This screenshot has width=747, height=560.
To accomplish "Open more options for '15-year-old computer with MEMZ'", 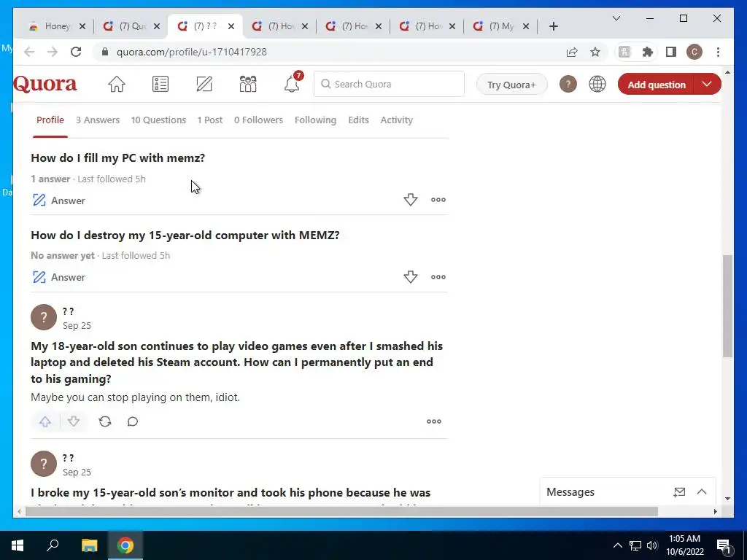I will tap(438, 276).
